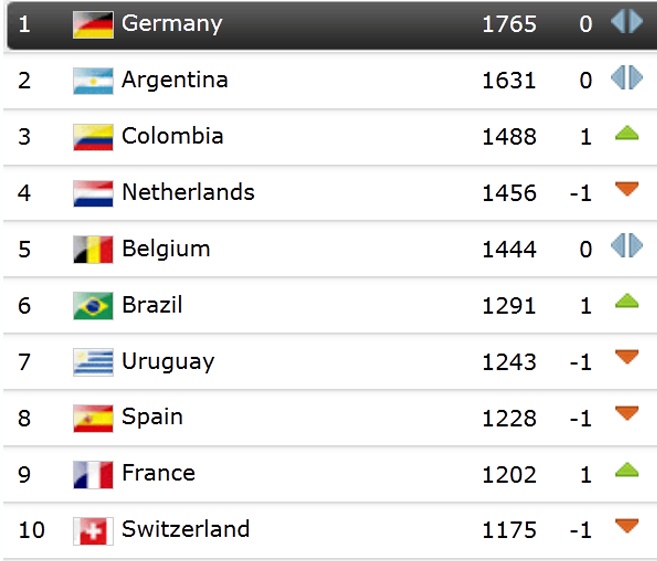Open the Germany team link

[172, 23]
